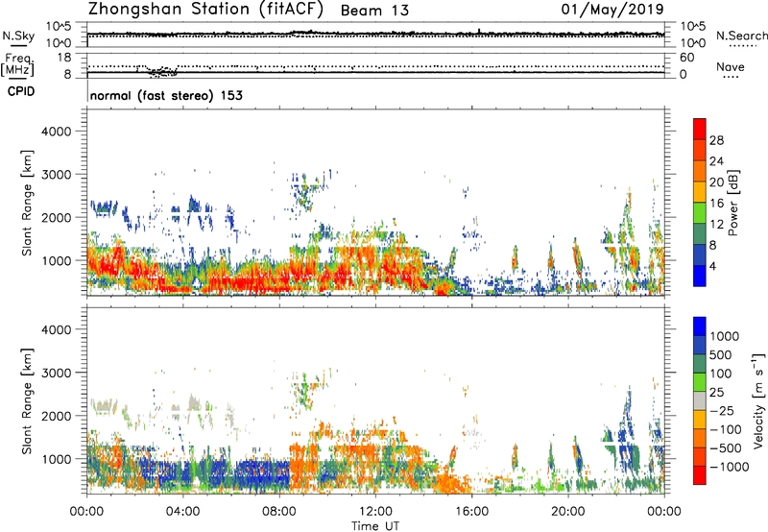Click the "CPID" row label
The width and height of the screenshot is (768, 532).
[21, 91]
